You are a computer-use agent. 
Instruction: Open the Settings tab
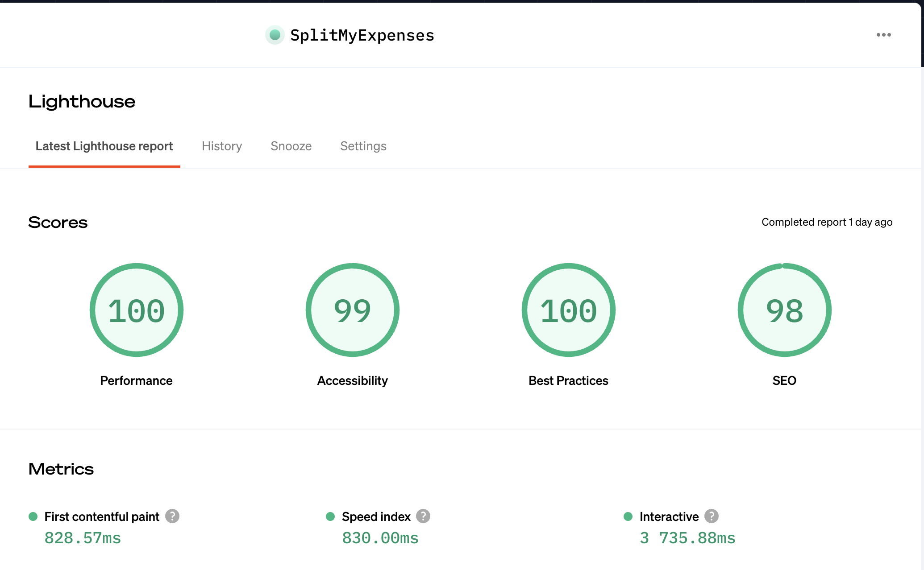coord(363,146)
